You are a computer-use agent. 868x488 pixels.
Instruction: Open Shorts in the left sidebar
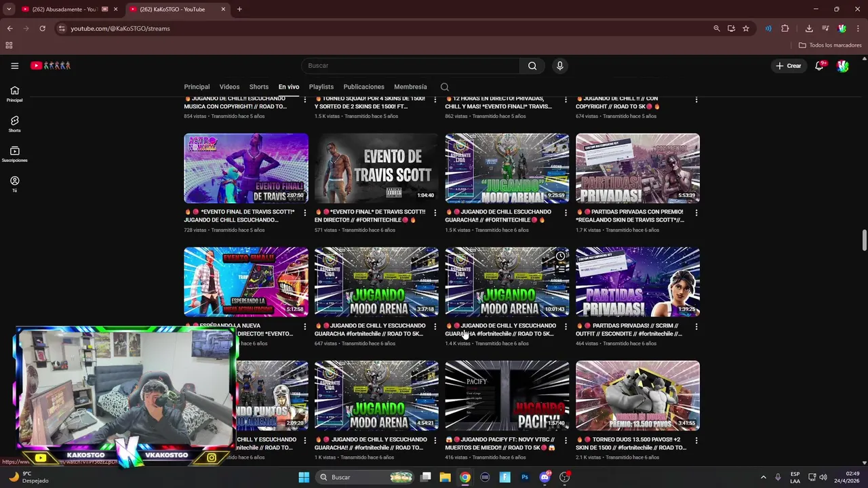[14, 124]
